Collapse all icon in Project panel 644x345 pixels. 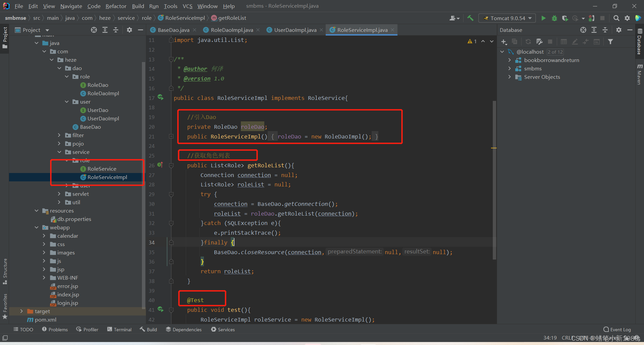pyautogui.click(x=116, y=30)
